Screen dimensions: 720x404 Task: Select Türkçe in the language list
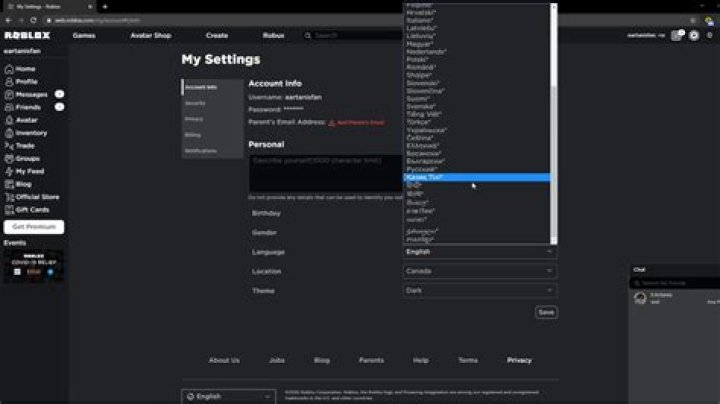[477, 122]
